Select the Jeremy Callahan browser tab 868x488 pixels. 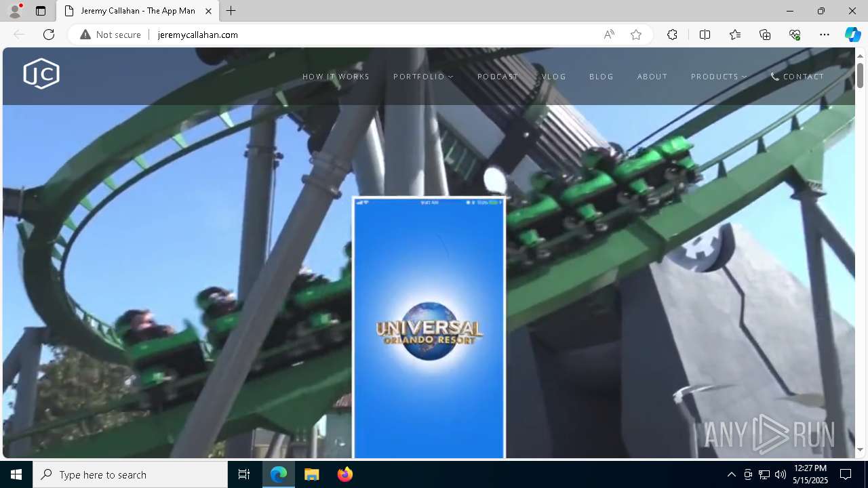pyautogui.click(x=138, y=11)
